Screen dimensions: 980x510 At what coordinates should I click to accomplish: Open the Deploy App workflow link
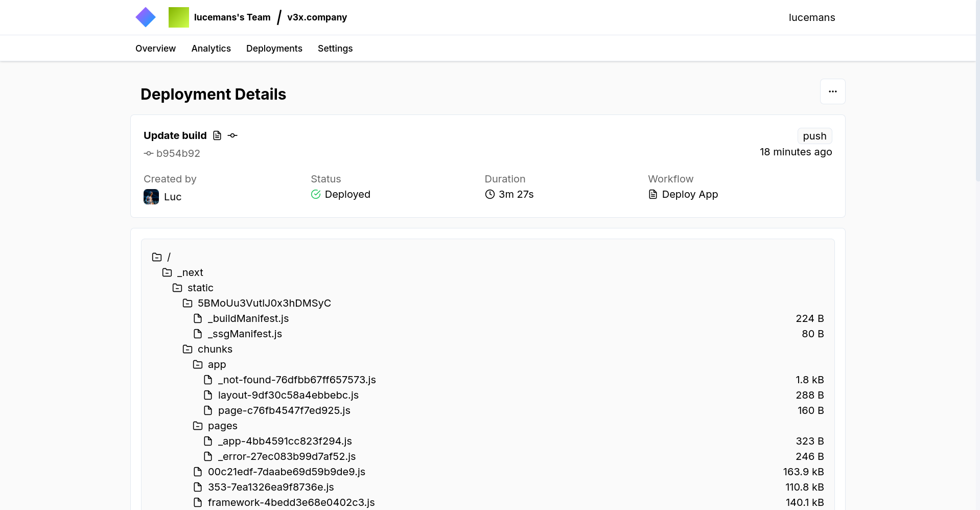[690, 194]
